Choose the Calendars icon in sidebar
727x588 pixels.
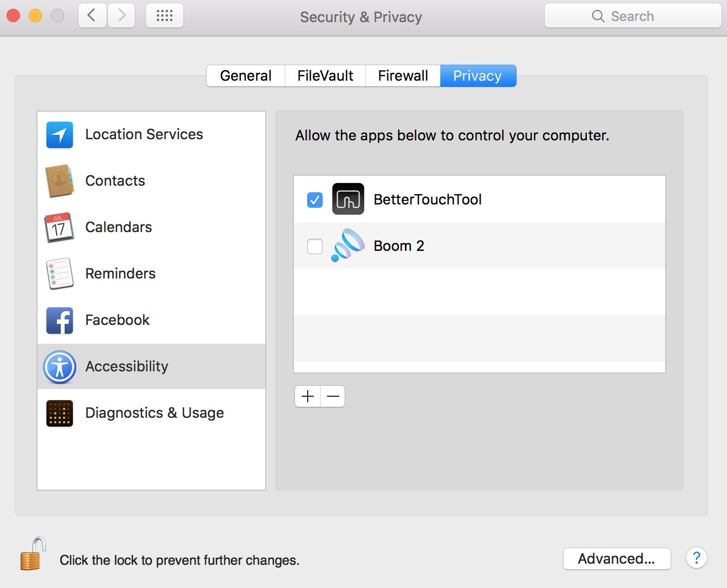(59, 227)
